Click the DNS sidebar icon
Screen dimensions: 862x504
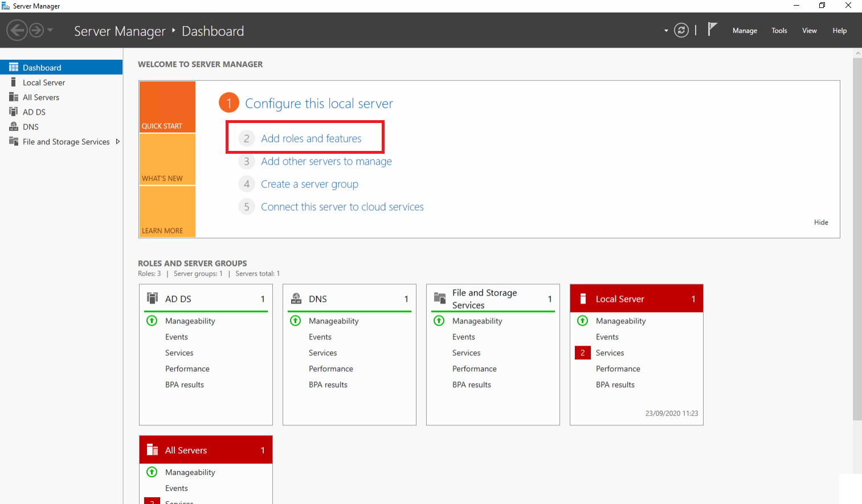click(x=14, y=126)
